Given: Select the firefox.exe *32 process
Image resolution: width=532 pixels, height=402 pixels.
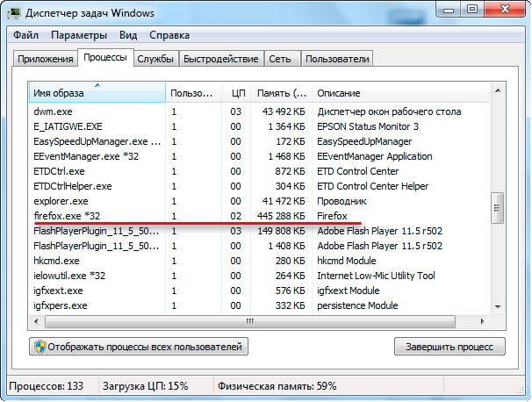Looking at the screenshot, I should point(260,216).
